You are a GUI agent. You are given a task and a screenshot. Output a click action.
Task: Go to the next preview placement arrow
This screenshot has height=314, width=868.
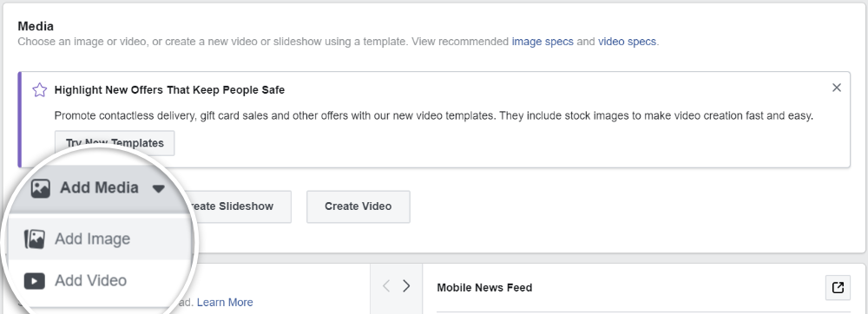pos(406,285)
